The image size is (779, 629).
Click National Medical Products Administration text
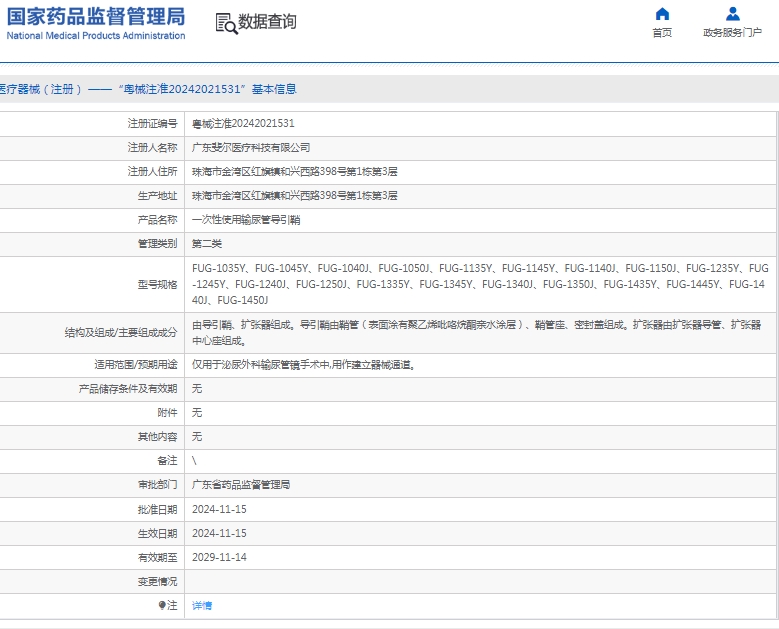[x=96, y=36]
